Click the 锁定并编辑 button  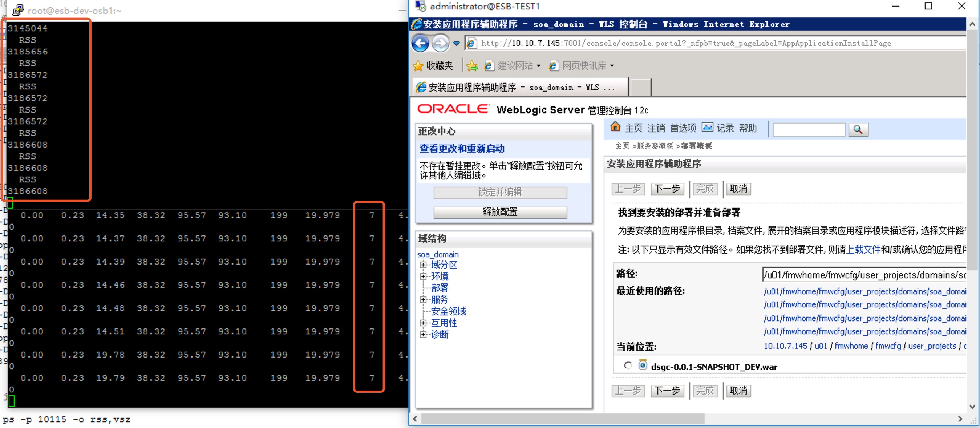click(x=500, y=193)
